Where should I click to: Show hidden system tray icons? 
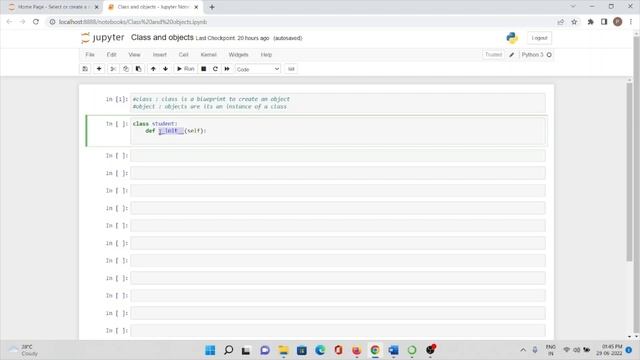523,350
